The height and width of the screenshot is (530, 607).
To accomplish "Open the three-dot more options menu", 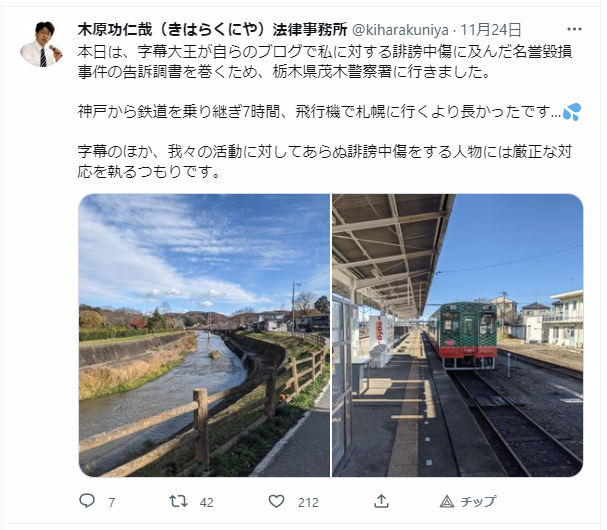I will point(574,29).
